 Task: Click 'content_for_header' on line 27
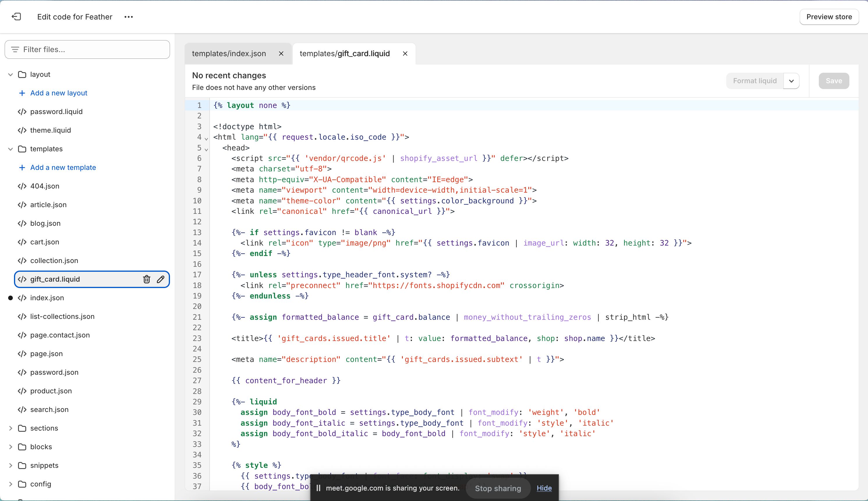click(x=286, y=381)
